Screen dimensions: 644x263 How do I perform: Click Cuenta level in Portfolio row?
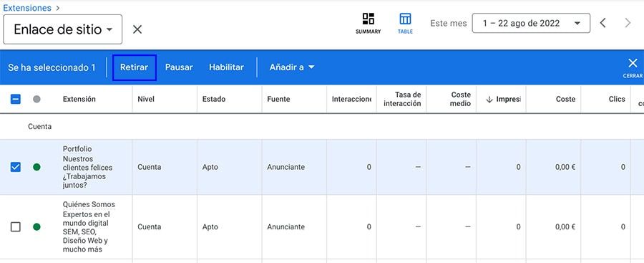[150, 167]
